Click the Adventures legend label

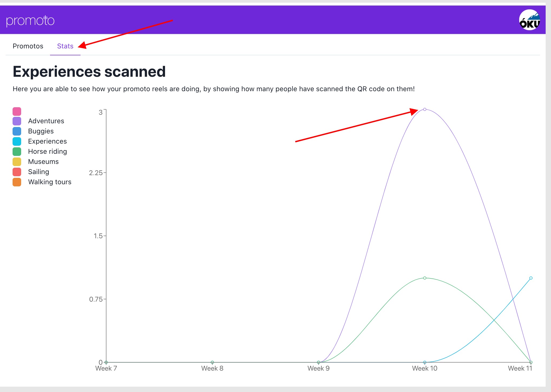tap(46, 121)
